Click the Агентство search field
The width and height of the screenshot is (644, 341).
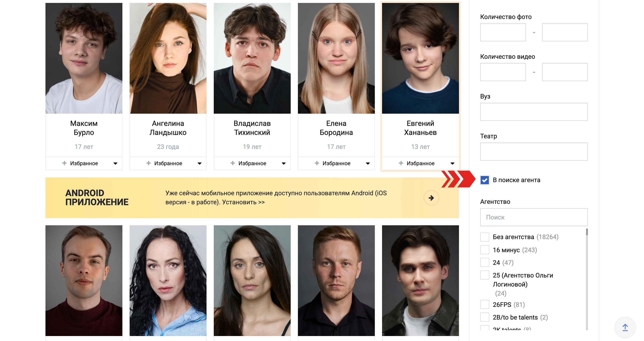[x=534, y=217]
